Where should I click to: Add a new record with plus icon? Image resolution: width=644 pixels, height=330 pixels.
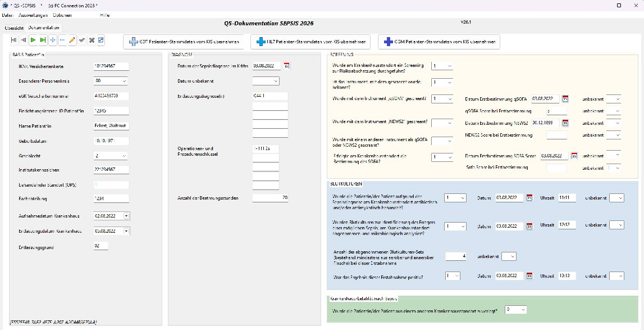(53, 40)
